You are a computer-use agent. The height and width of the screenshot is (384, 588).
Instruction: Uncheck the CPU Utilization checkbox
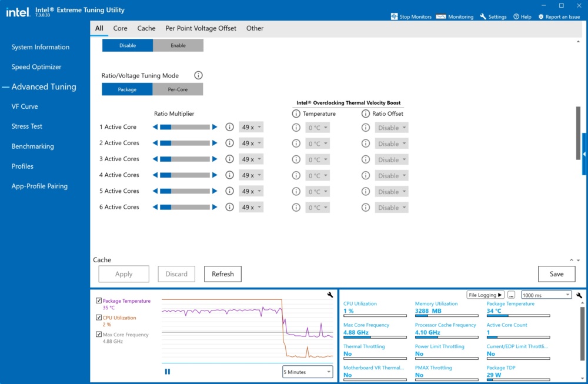99,317
